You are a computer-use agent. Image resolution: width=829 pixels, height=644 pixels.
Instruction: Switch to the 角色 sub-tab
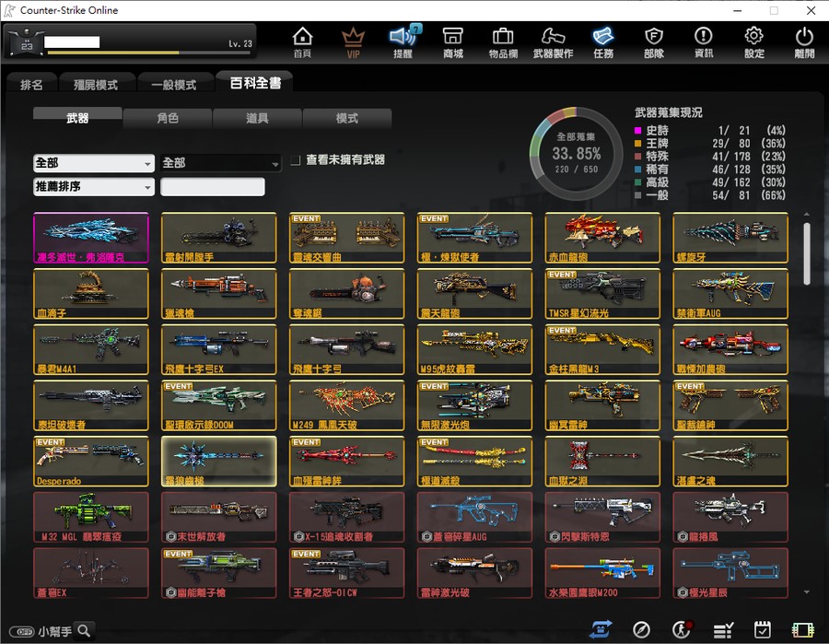pos(168,118)
